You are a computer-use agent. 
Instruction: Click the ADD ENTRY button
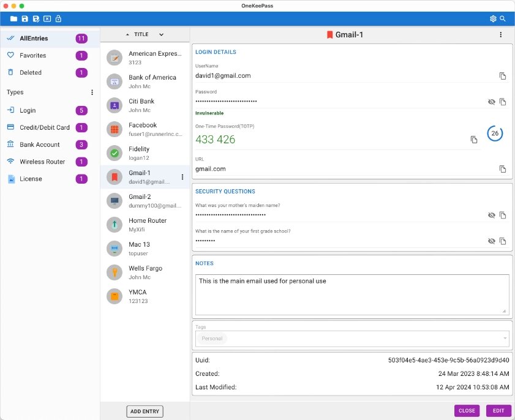pyautogui.click(x=145, y=411)
